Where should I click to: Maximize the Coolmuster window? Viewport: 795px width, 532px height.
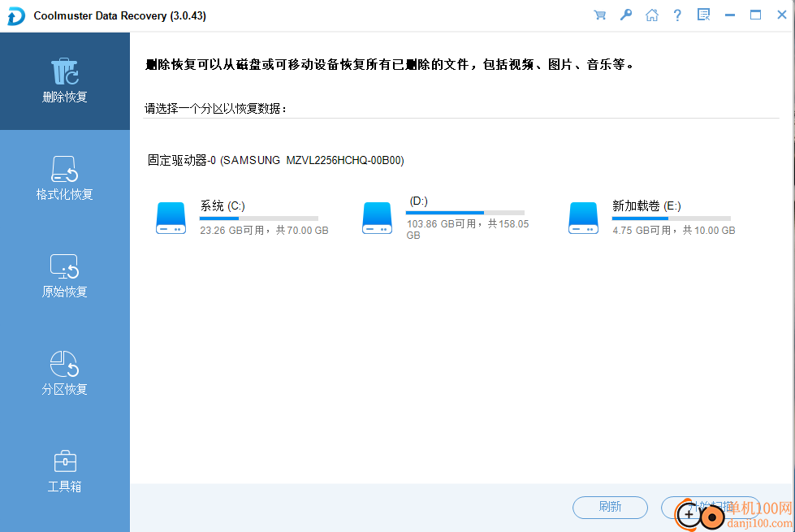(755, 15)
